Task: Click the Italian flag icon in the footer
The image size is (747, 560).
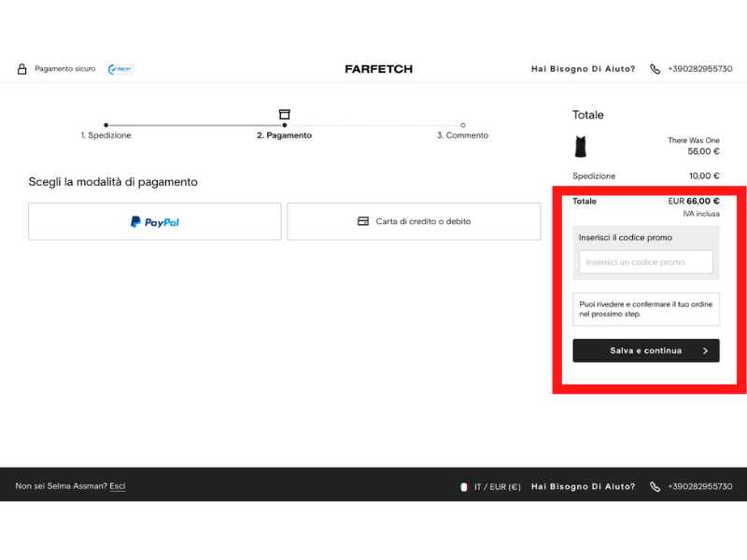Action: pos(463,486)
